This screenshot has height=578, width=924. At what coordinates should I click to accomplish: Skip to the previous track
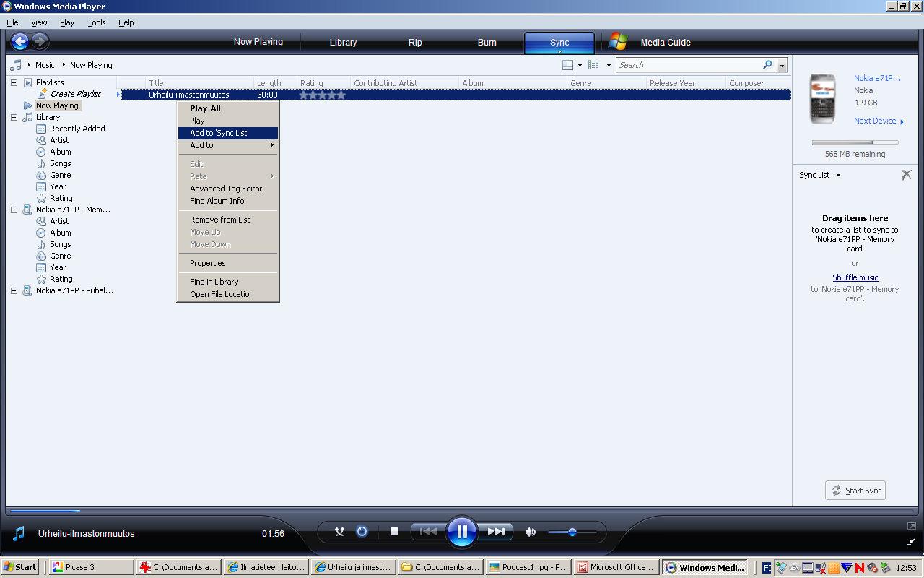pos(428,532)
